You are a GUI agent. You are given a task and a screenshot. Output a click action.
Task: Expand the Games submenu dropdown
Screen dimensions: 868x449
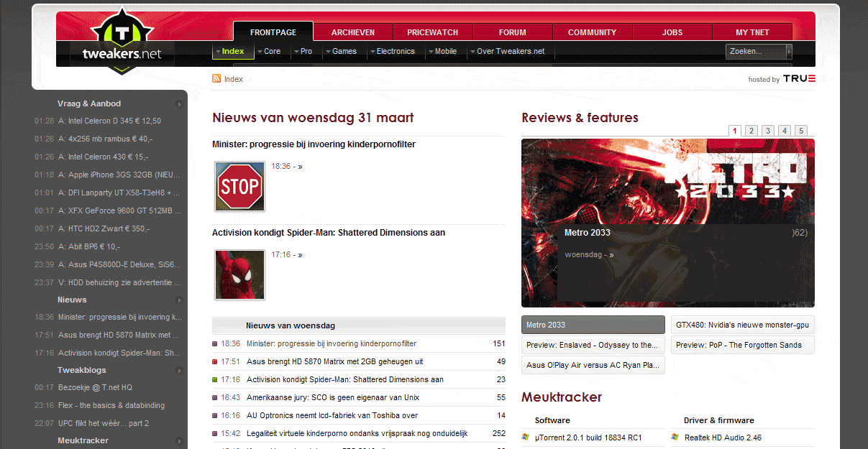(328, 52)
